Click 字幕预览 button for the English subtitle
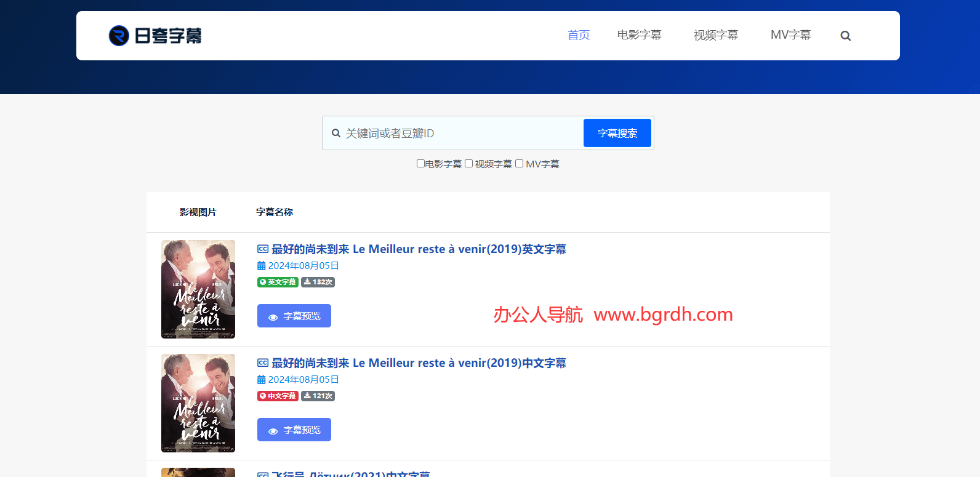980x477 pixels. point(294,316)
